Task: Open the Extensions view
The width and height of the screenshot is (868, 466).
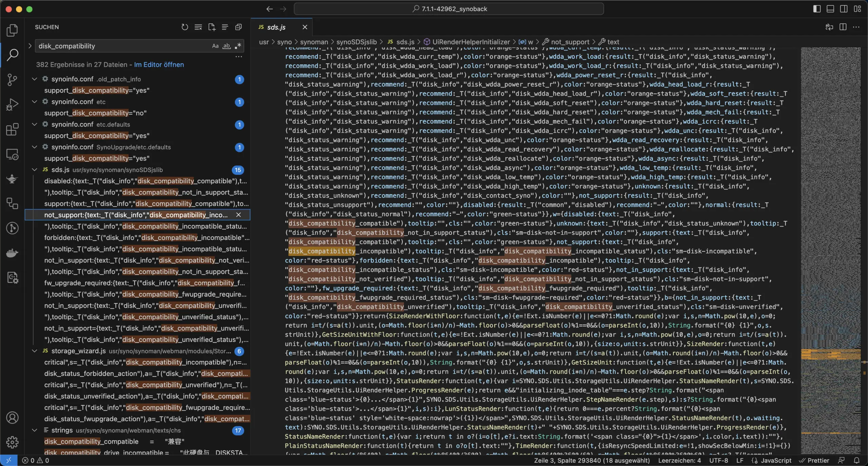Action: tap(12, 129)
